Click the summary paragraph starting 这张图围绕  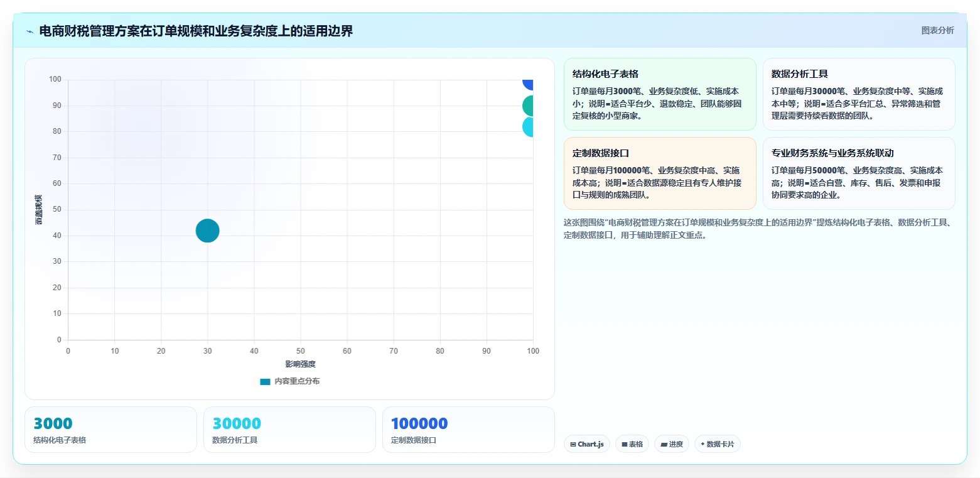point(758,229)
